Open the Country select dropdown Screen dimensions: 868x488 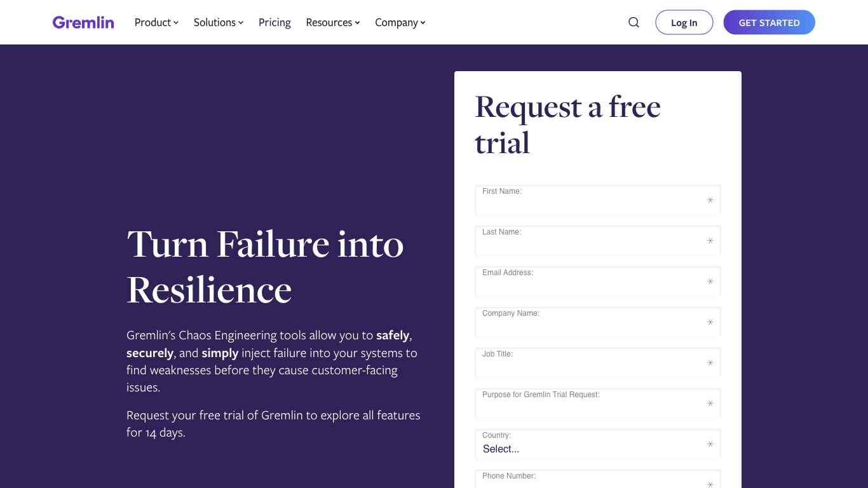point(598,444)
